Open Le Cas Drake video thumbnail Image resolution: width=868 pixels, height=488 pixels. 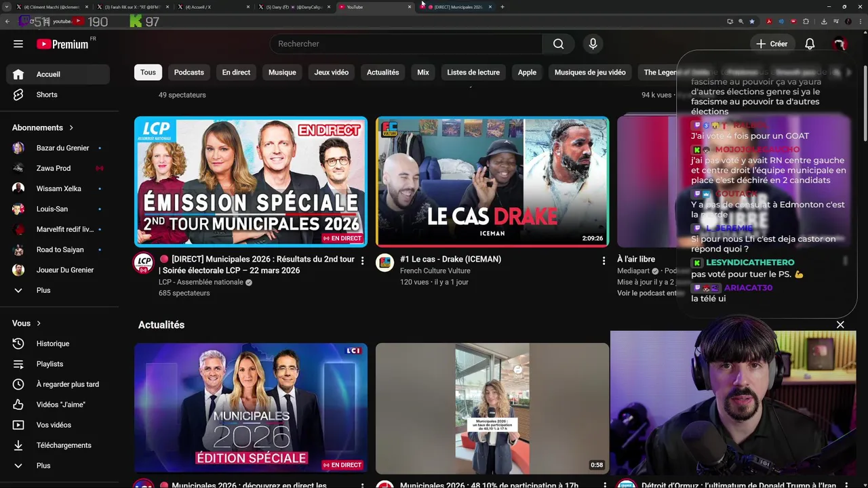point(492,182)
